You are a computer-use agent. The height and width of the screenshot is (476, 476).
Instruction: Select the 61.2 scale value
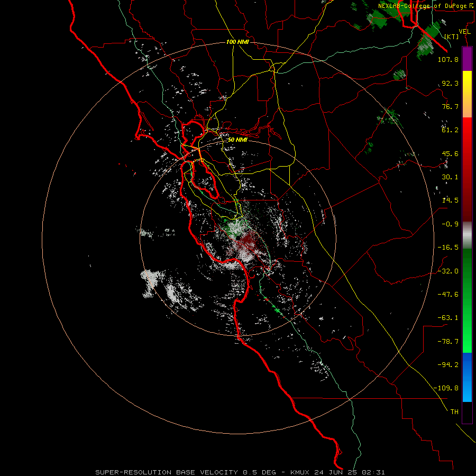[450, 130]
